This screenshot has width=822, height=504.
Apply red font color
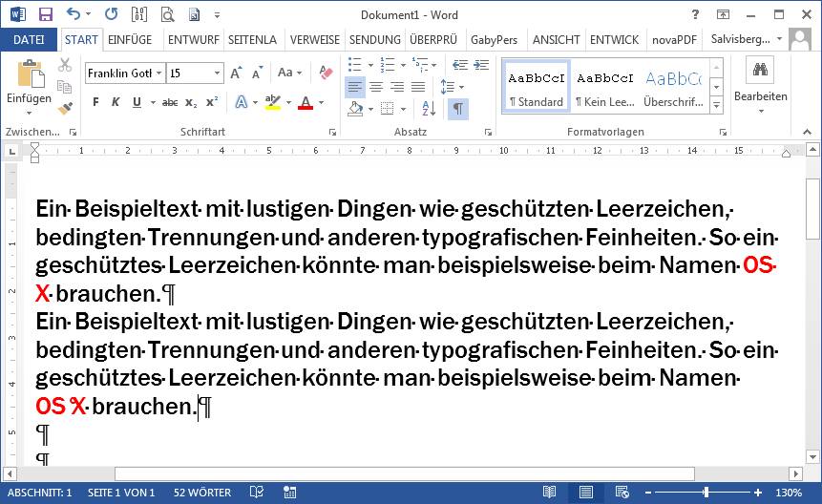pos(306,102)
